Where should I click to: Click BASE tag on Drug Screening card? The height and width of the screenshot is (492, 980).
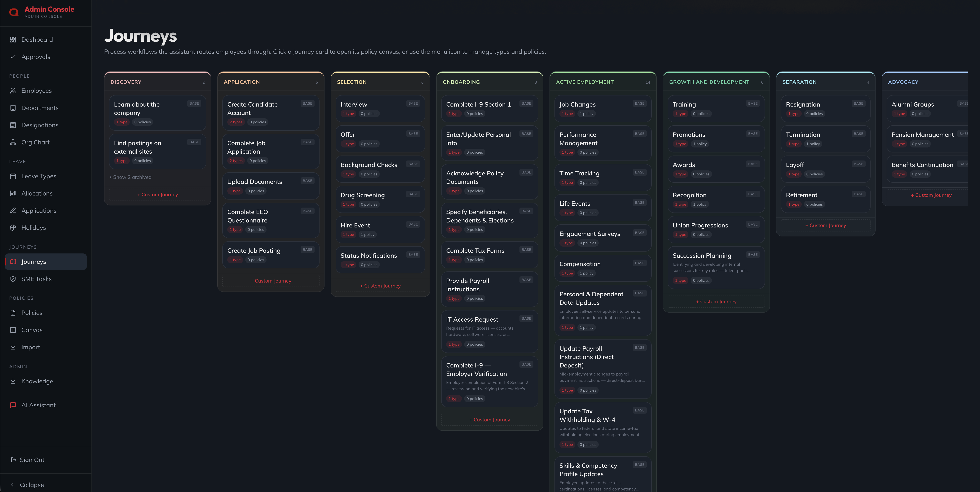click(x=413, y=194)
